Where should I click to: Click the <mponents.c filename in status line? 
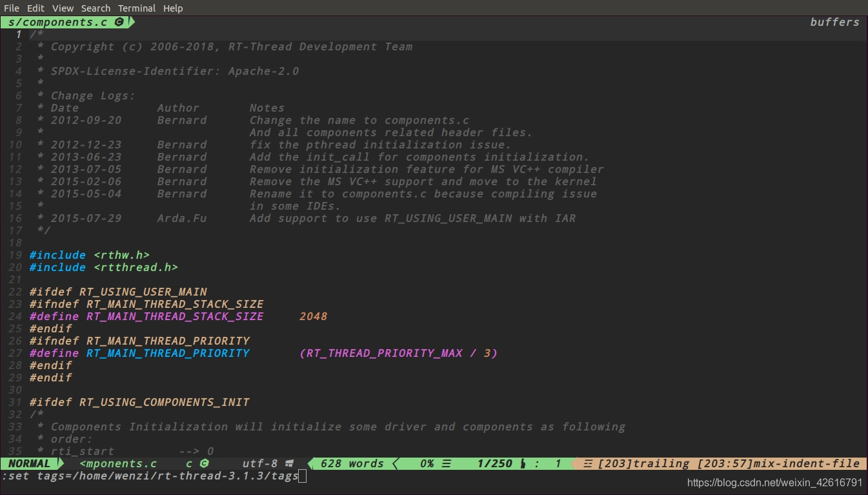[x=118, y=463]
